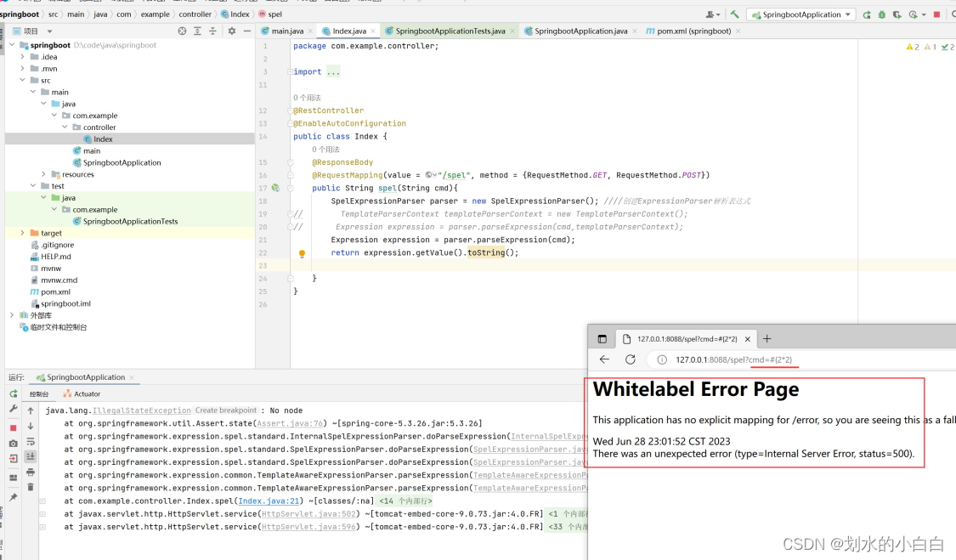
Task: Click gutter run icon on line 17
Action: (x=275, y=188)
